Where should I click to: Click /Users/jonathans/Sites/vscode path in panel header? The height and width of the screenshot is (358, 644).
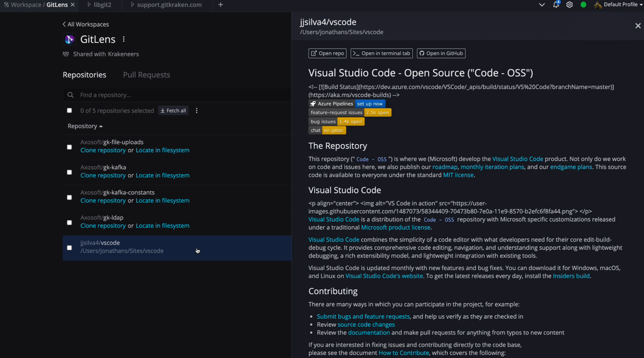coord(341,32)
